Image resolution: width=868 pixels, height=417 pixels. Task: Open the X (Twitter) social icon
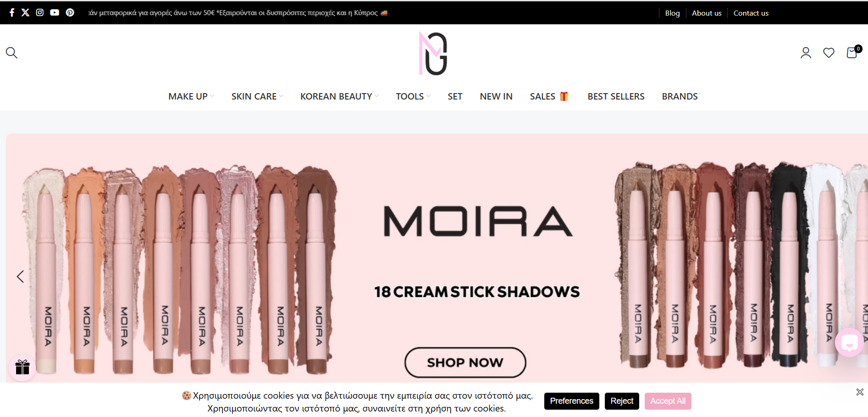[x=26, y=12]
